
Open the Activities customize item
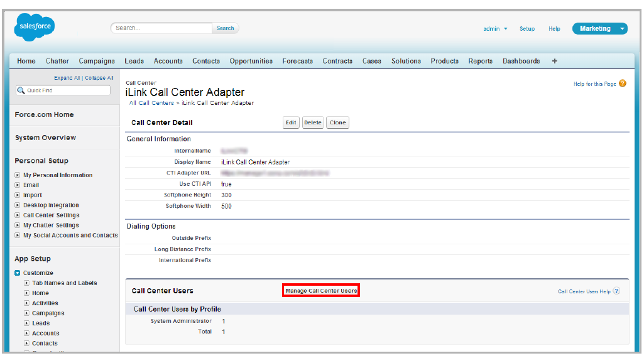click(45, 303)
